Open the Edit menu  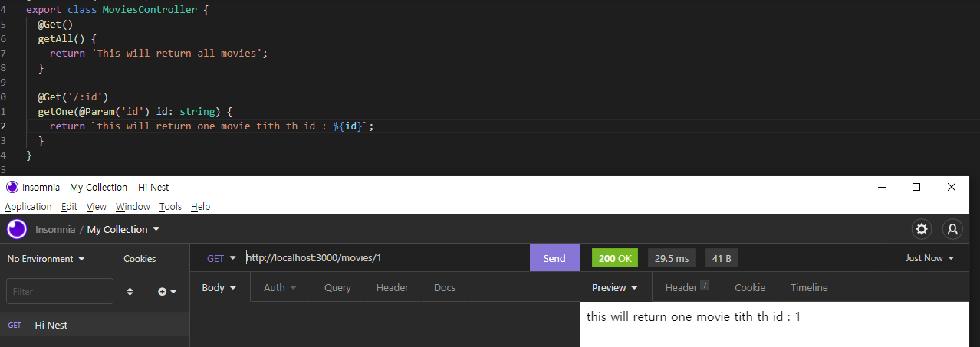[69, 207]
